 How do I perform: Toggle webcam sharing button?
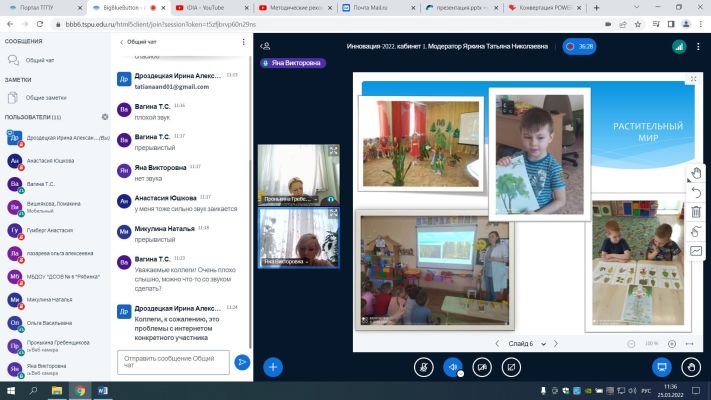pos(482,367)
